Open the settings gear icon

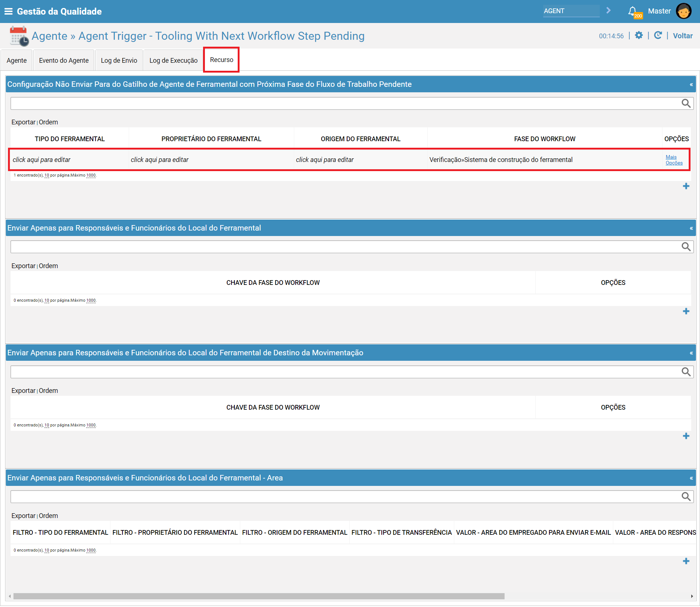click(639, 35)
